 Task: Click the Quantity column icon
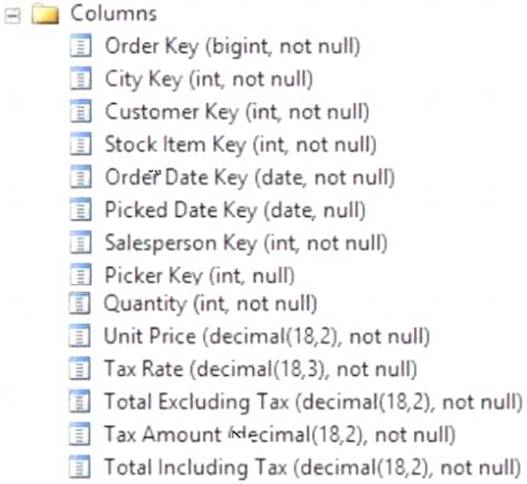[80, 304]
